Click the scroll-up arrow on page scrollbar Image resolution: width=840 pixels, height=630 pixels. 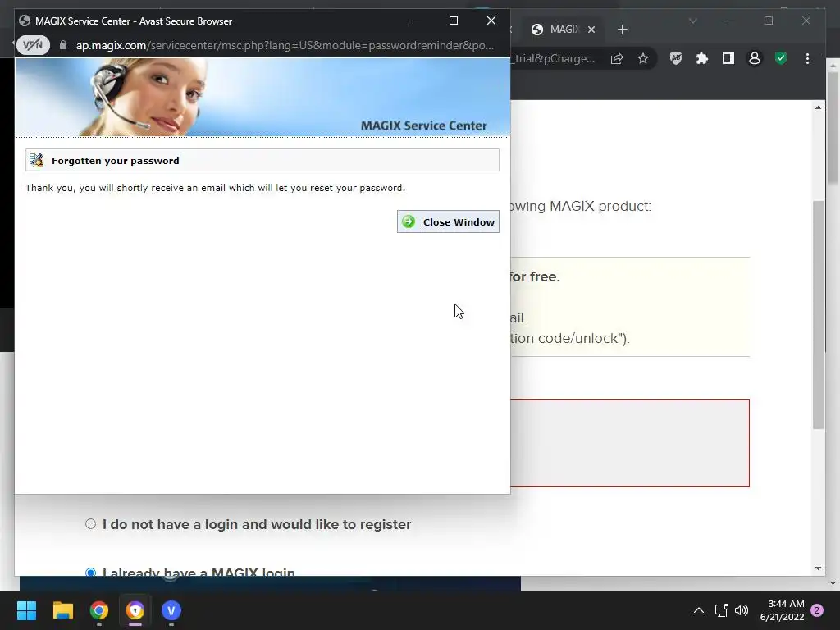tap(818, 107)
